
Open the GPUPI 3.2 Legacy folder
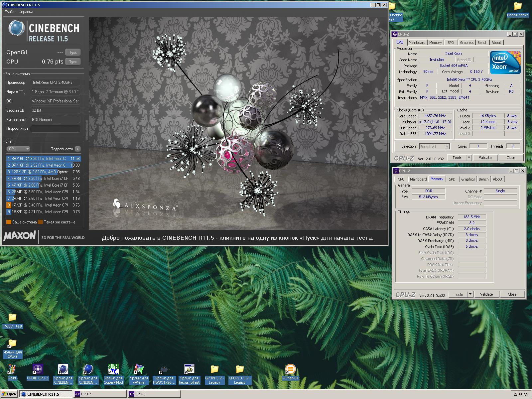coord(214,369)
